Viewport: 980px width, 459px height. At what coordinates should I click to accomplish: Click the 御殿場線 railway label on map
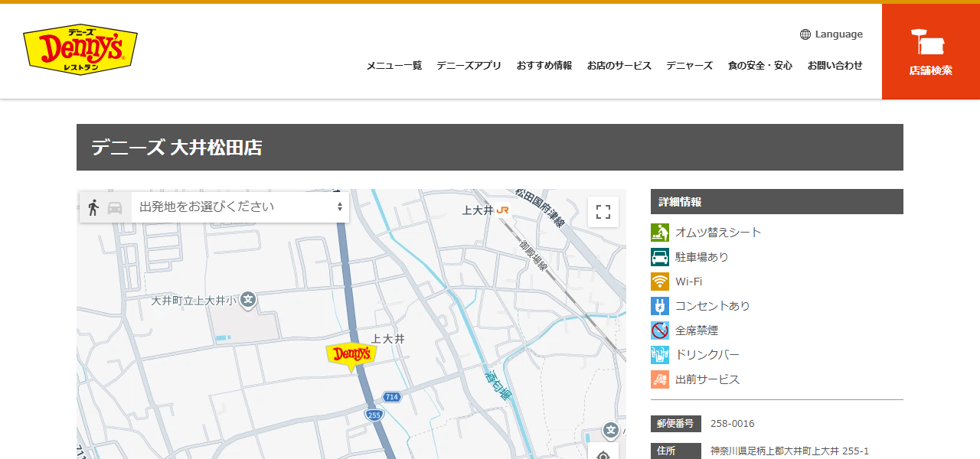click(x=533, y=256)
